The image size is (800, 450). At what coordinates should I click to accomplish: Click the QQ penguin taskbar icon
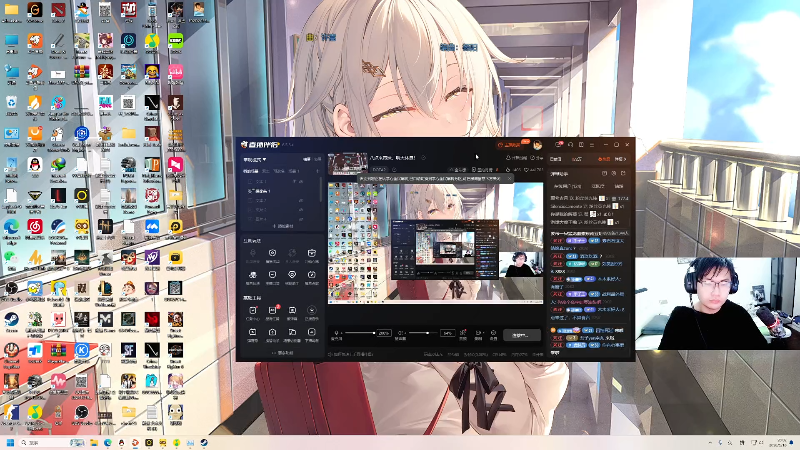pos(121,442)
